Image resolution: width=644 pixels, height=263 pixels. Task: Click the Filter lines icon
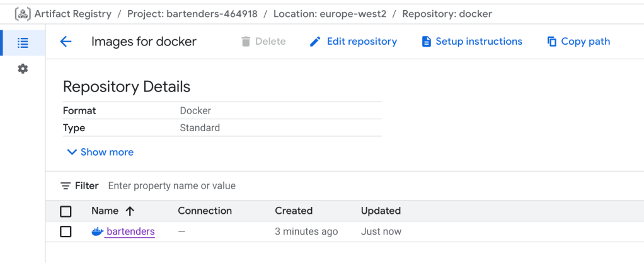(66, 186)
